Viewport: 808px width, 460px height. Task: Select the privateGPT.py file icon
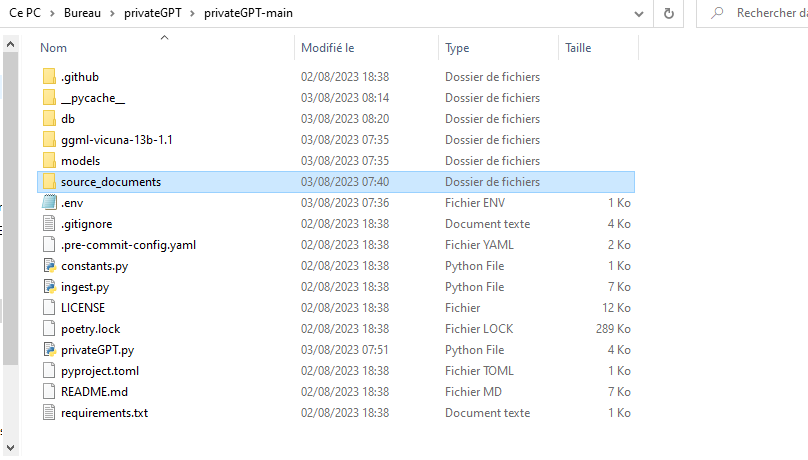tap(50, 350)
